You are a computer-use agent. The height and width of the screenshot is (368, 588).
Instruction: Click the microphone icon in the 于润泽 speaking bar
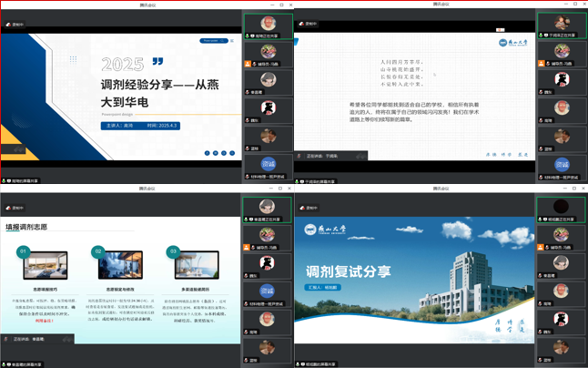[x=300, y=156]
